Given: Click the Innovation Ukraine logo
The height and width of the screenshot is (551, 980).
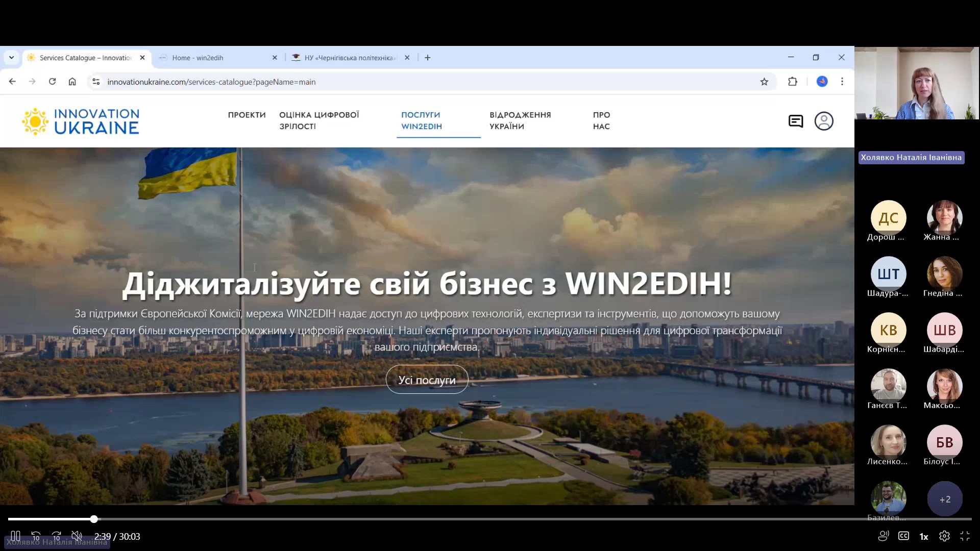Looking at the screenshot, I should [81, 121].
